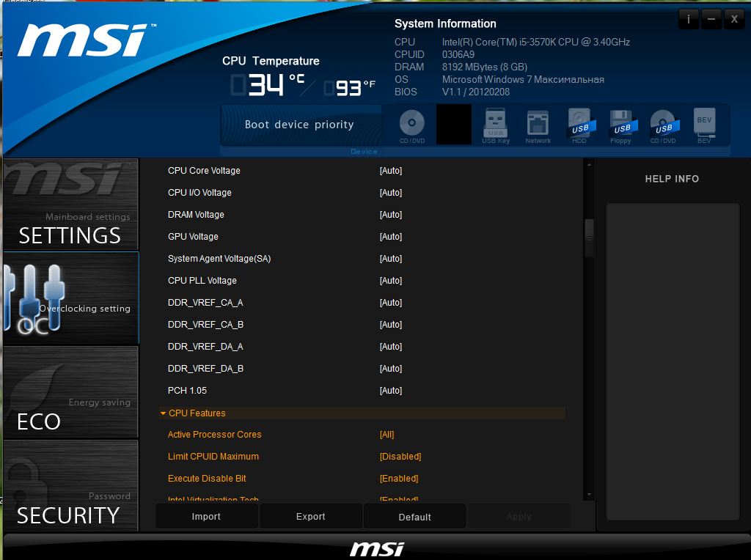
Task: Open DRAM Voltage Auto setting
Action: 390,215
